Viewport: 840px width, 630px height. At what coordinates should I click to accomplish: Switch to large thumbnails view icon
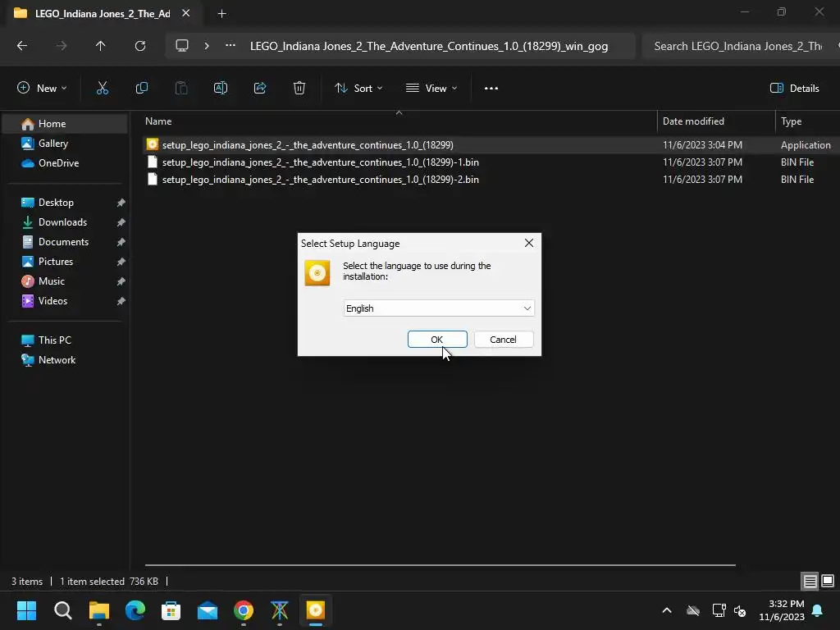(x=828, y=582)
